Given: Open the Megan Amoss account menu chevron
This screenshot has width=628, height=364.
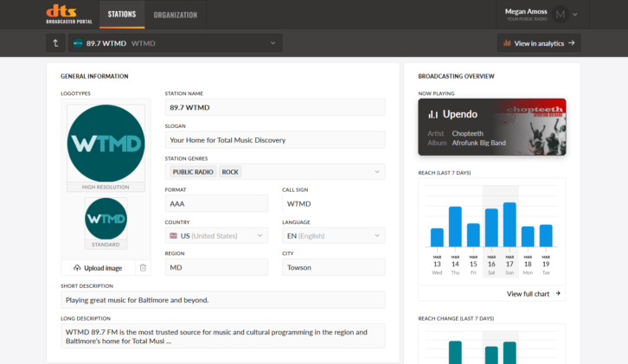Looking at the screenshot, I should [575, 15].
